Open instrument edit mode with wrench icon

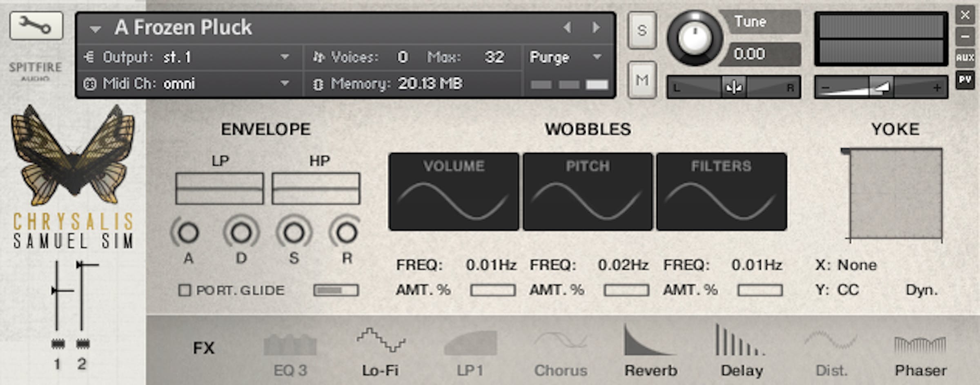[x=36, y=26]
